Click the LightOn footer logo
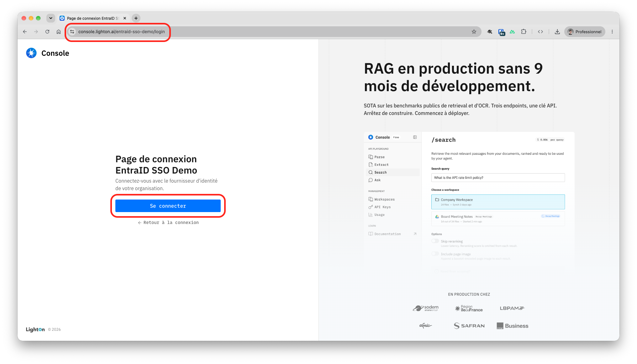Image resolution: width=637 pixels, height=364 pixels. (x=35, y=329)
